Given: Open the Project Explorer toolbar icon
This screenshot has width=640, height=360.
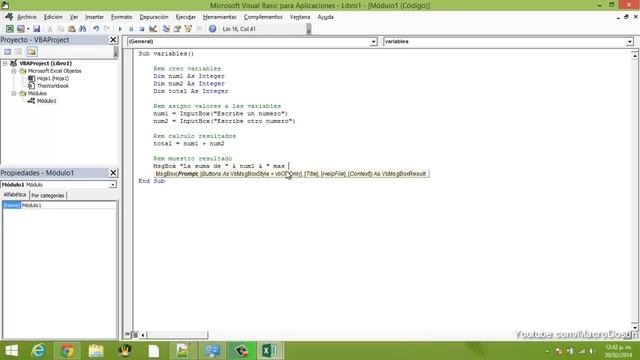Looking at the screenshot, I should tap(166, 29).
